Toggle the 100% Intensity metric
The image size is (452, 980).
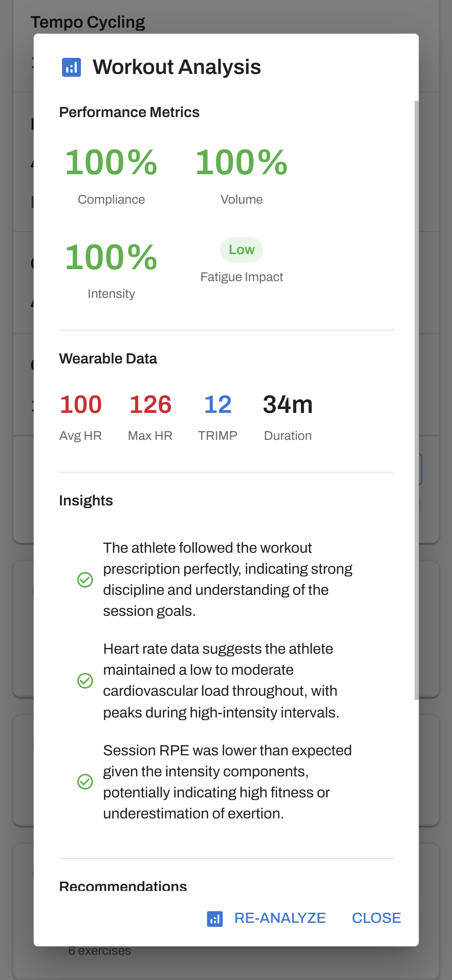[111, 257]
